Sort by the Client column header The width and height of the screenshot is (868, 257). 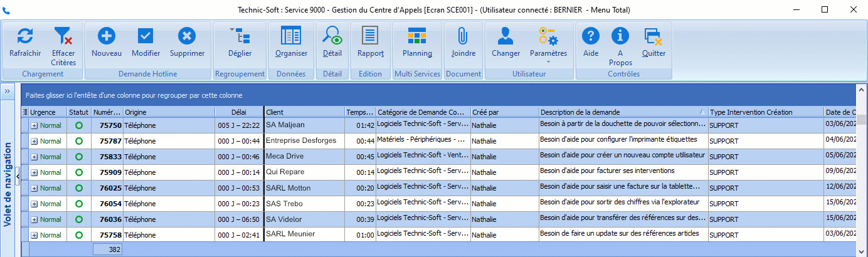305,112
